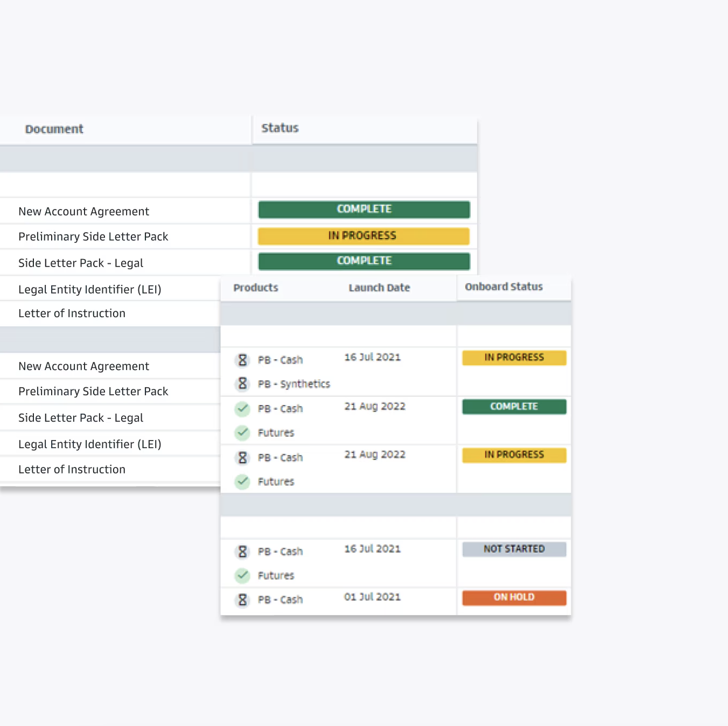Sort by the Document column header

(54, 129)
